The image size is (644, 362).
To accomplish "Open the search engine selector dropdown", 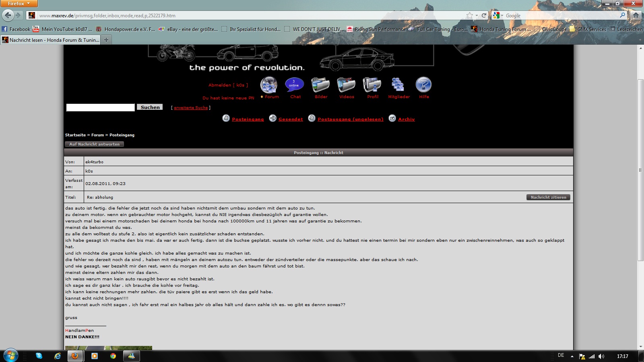I will [x=498, y=15].
